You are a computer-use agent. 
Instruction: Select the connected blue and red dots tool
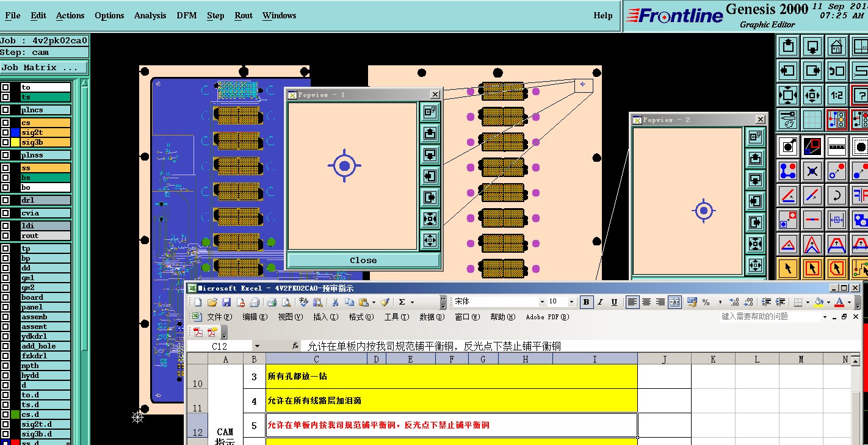pyautogui.click(x=788, y=171)
